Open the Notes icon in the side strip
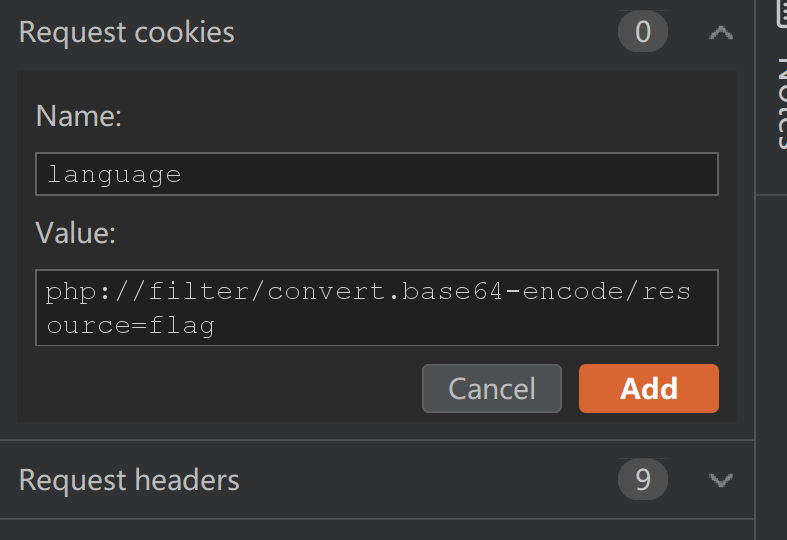This screenshot has width=787, height=540. point(781,14)
